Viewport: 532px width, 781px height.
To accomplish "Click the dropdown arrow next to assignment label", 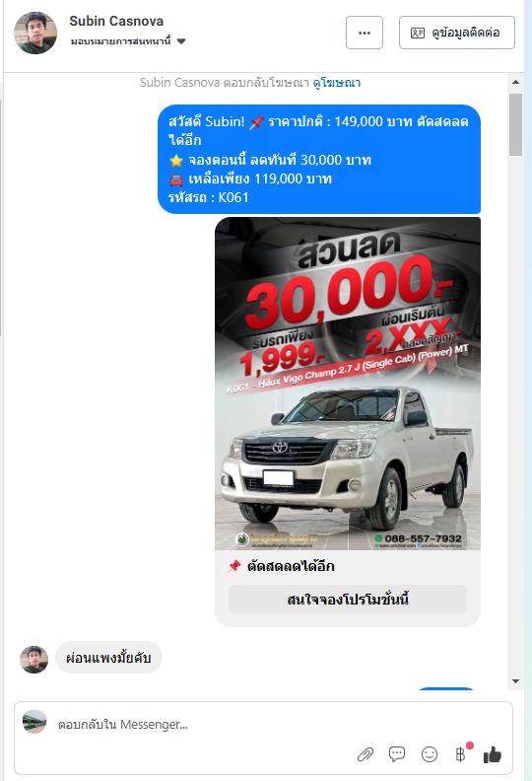I will click(181, 41).
